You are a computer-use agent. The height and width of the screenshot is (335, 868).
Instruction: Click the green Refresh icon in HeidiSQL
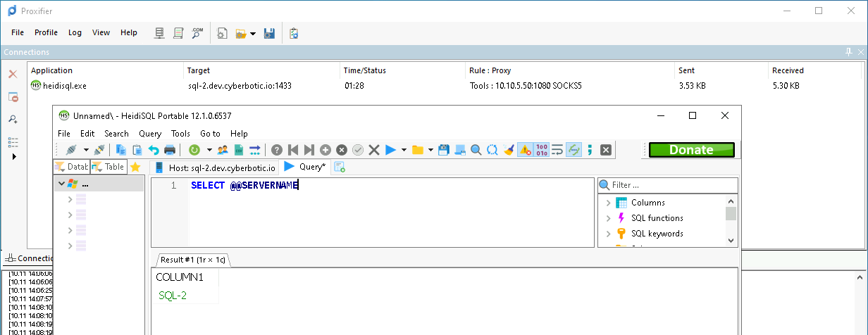194,150
